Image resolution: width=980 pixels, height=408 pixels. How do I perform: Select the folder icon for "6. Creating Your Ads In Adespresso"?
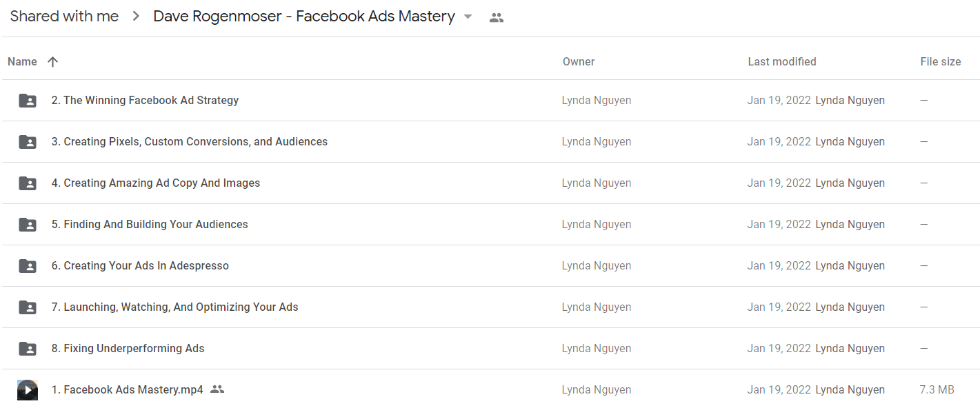[x=28, y=266]
